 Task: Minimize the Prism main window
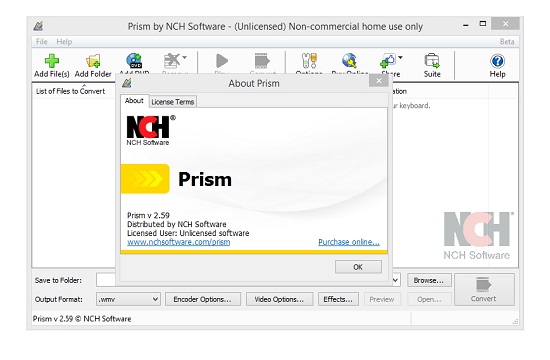(x=466, y=25)
